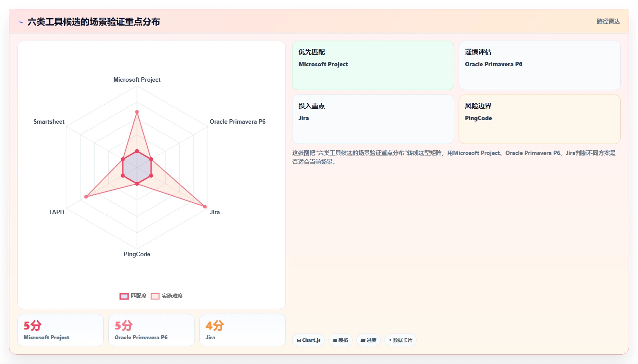Viewport: 638px width, 364px height.
Task: Click the 5分 Microsoft Project score card
Action: [61, 330]
